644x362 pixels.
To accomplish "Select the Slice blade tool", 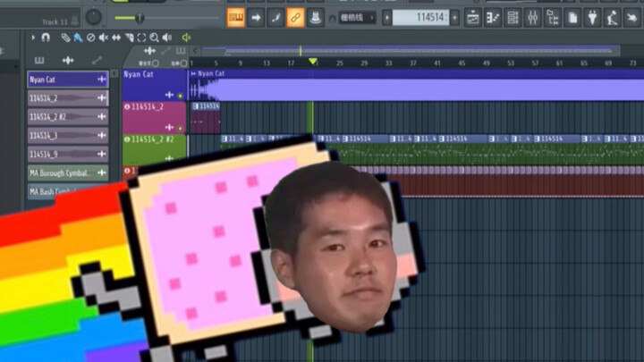I will tap(129, 38).
